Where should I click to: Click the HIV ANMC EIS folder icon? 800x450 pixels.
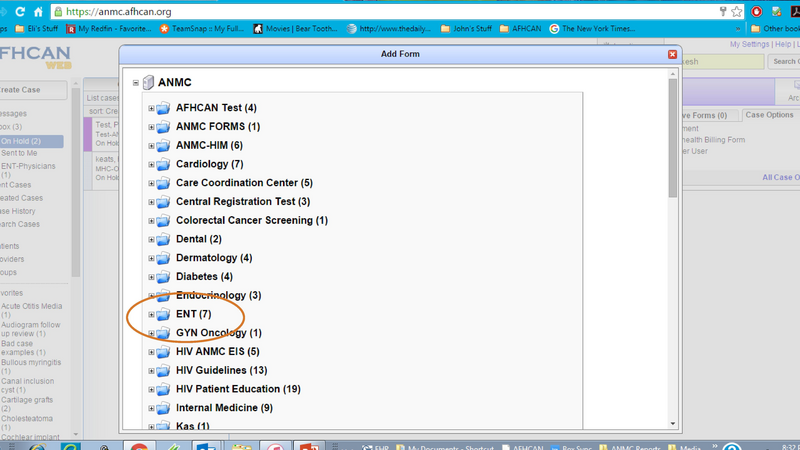pos(163,352)
